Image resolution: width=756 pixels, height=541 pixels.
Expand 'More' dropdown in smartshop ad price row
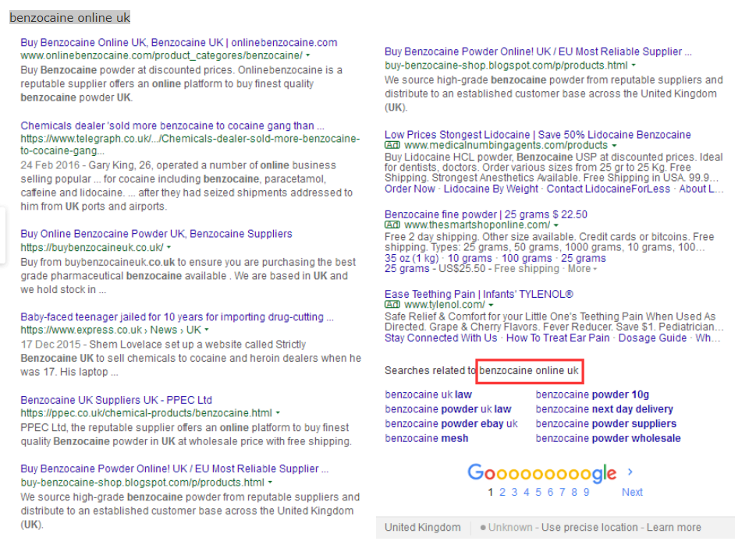coord(583,269)
